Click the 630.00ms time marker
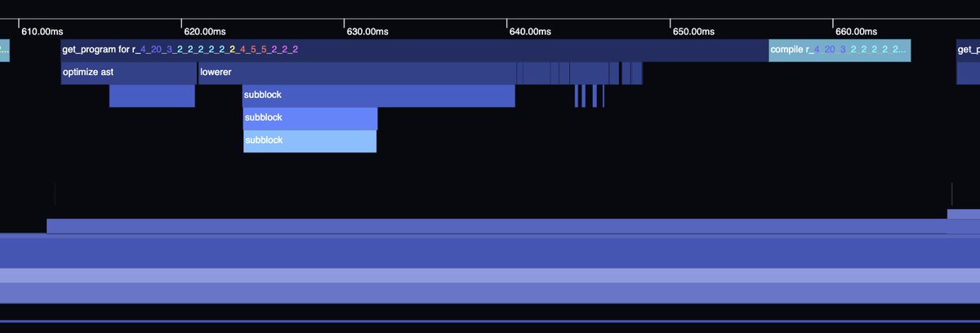Image resolution: width=980 pixels, height=333 pixels. [x=367, y=32]
